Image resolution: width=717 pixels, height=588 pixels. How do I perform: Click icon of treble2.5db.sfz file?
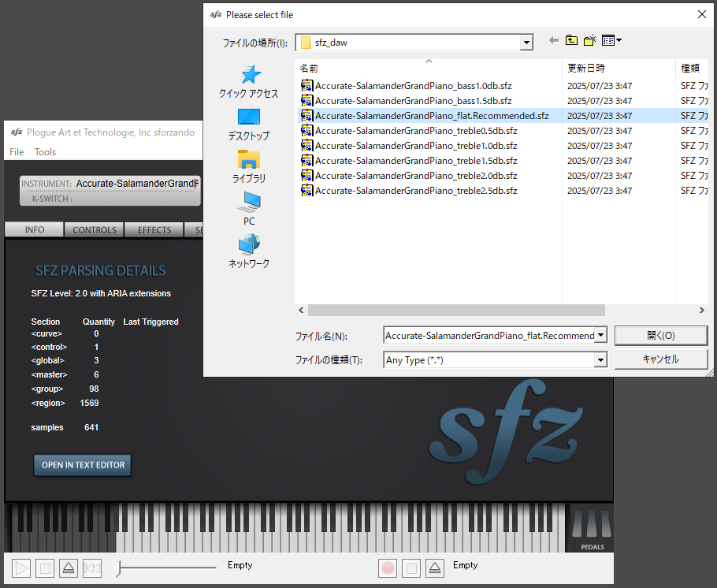pyautogui.click(x=306, y=191)
